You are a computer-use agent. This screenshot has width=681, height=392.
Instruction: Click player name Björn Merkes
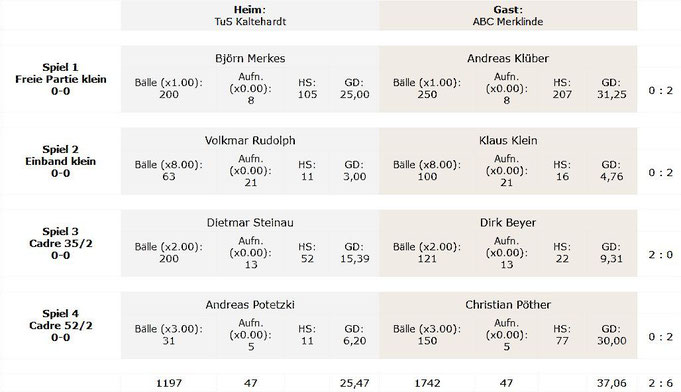(x=250, y=59)
